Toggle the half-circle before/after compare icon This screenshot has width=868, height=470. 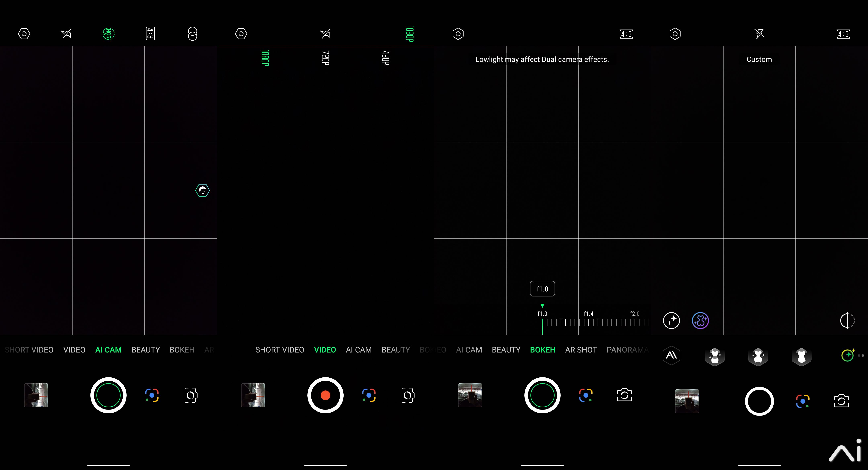coord(847,320)
